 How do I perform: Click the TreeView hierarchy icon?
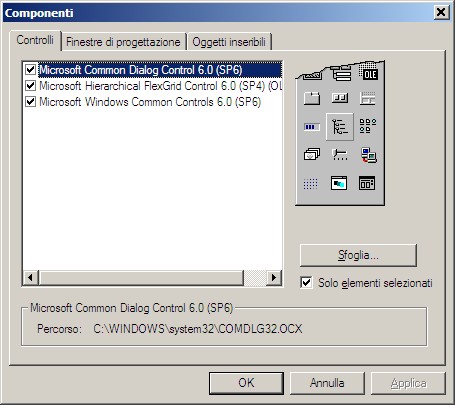tap(340, 127)
